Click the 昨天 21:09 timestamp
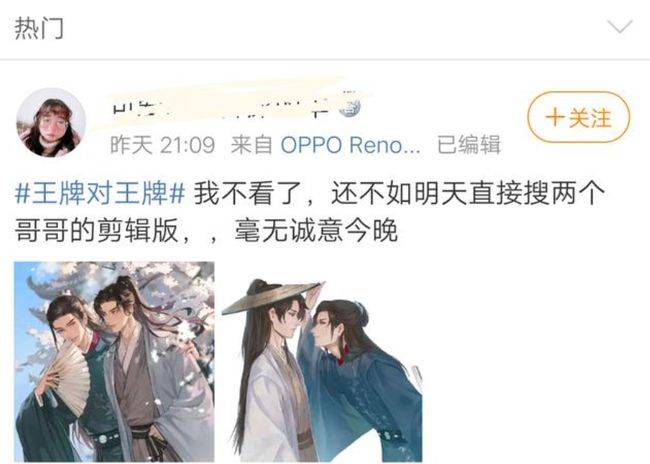This screenshot has width=650, height=464. 162,145
